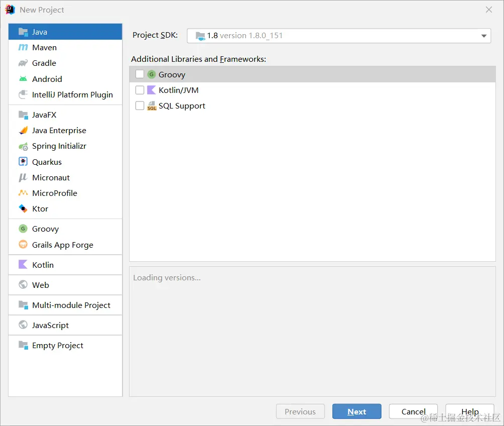The image size is (504, 426).
Task: Pick Kotlin project type
Action: pos(65,265)
